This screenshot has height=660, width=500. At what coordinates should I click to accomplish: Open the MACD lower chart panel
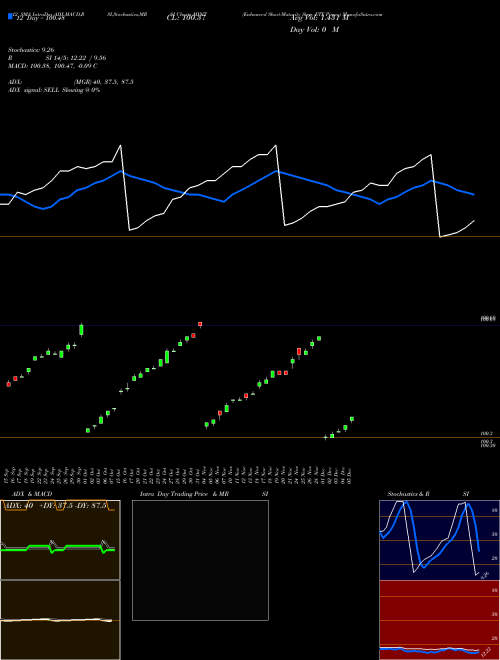click(x=60, y=620)
